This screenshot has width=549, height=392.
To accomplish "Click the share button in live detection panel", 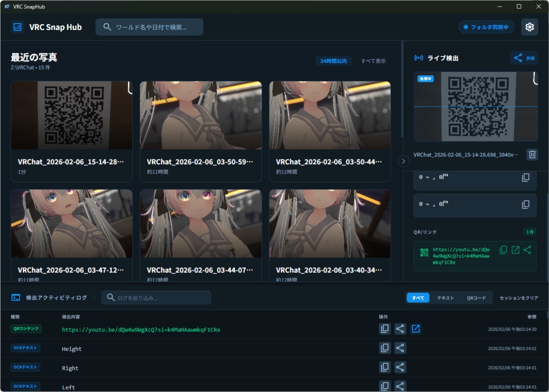I will (524, 58).
